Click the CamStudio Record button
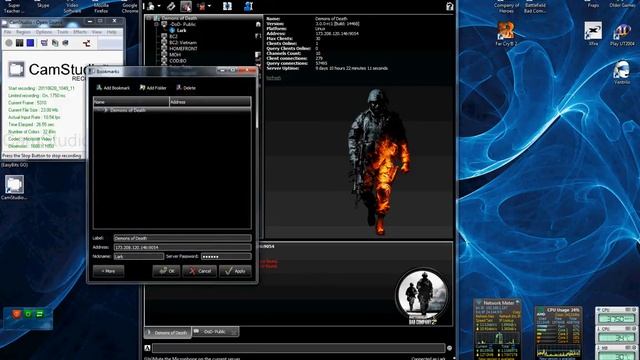The height and width of the screenshot is (360, 640). coord(9,43)
